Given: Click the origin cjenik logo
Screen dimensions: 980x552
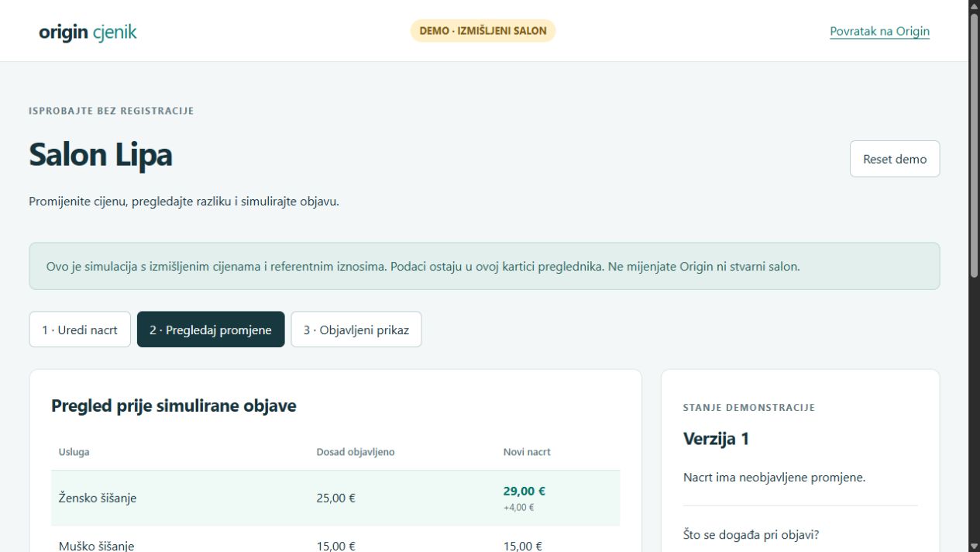Looking at the screenshot, I should [x=88, y=32].
